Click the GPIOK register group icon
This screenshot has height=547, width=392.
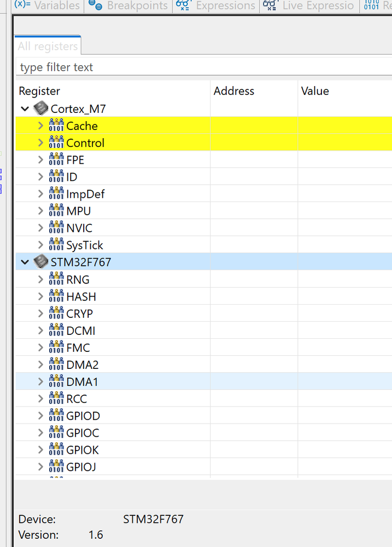[x=56, y=449]
